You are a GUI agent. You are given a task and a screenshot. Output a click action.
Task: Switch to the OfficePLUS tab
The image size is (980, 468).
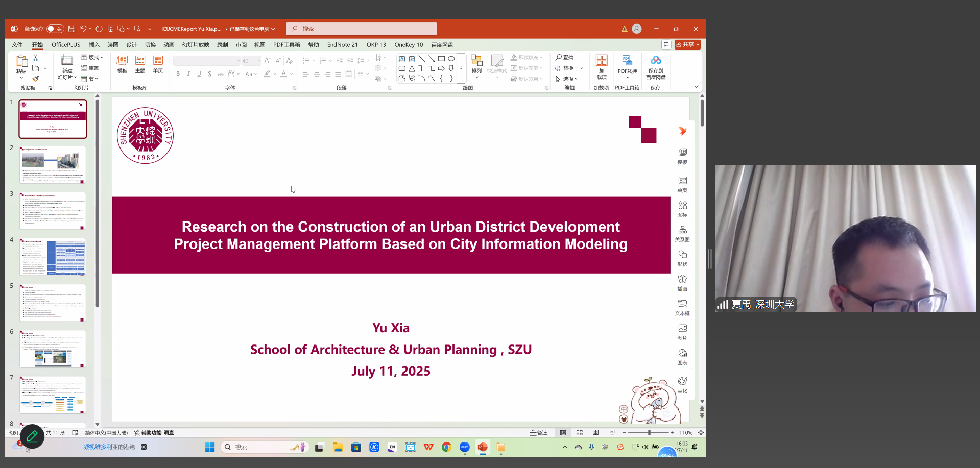[66, 45]
